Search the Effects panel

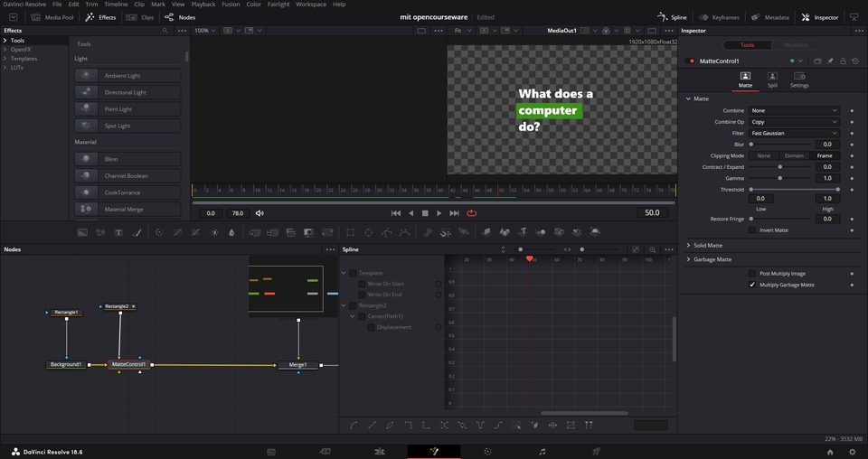coord(165,31)
